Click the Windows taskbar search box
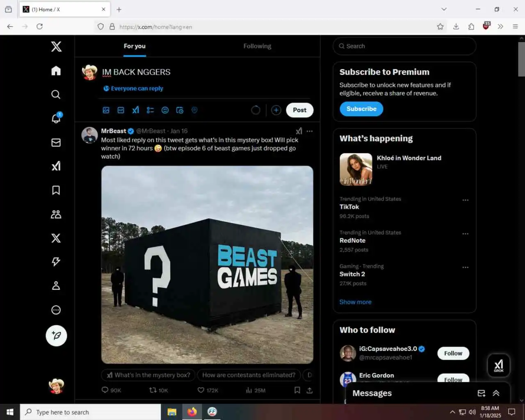The image size is (525, 420). coord(90,412)
